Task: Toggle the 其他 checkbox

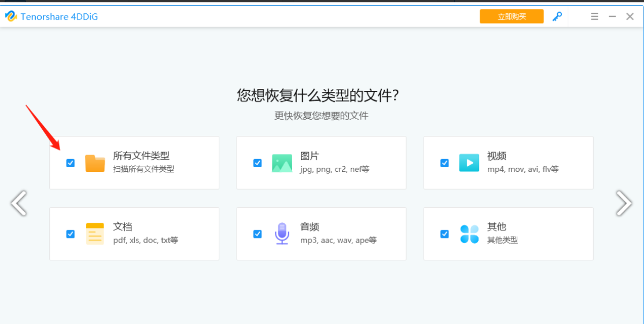Action: pyautogui.click(x=444, y=234)
